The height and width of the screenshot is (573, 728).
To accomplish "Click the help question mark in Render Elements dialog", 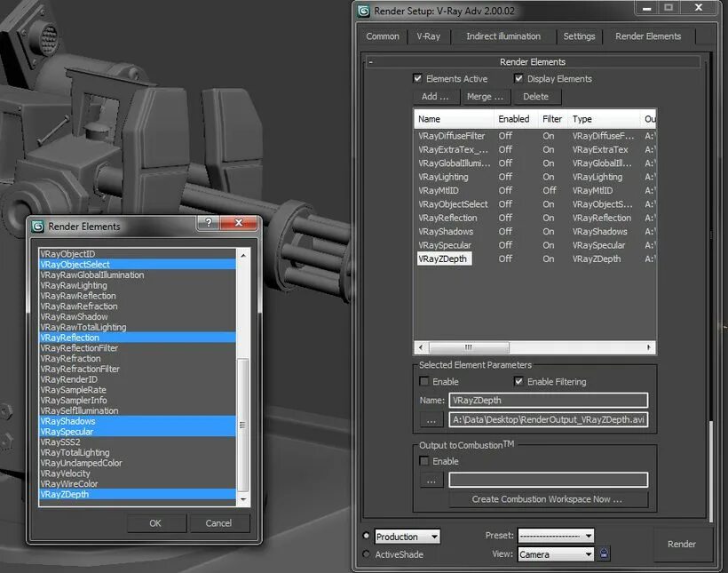I will coord(209,223).
